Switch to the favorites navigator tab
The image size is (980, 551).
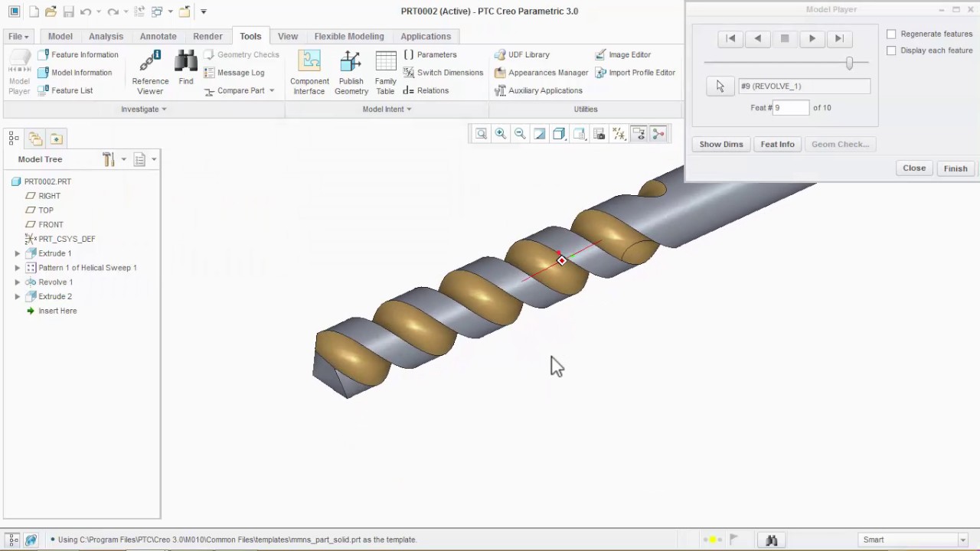(x=56, y=139)
